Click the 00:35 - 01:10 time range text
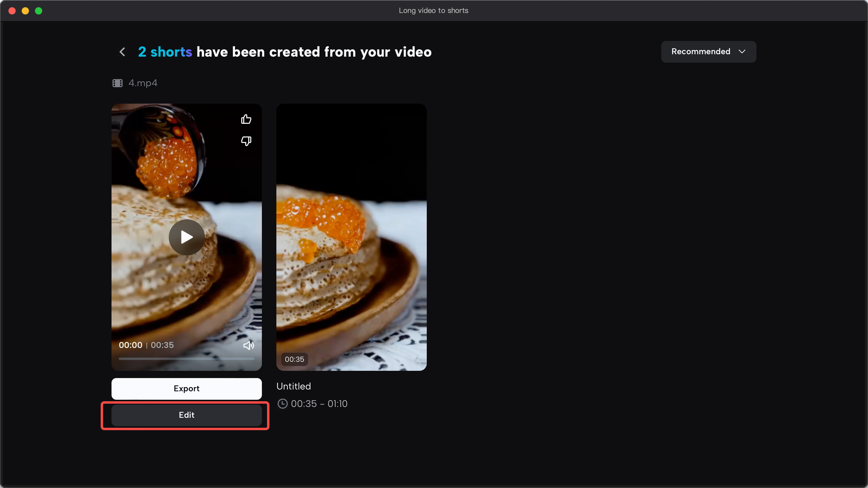The width and height of the screenshot is (868, 488). click(x=319, y=403)
